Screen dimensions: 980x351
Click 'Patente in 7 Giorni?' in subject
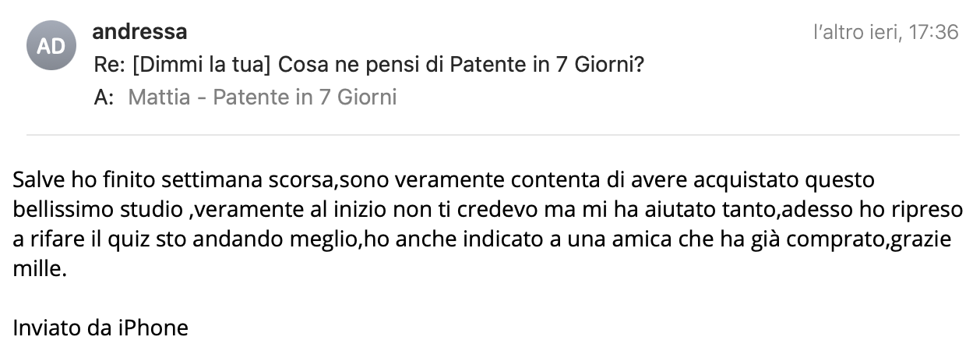coord(546,64)
